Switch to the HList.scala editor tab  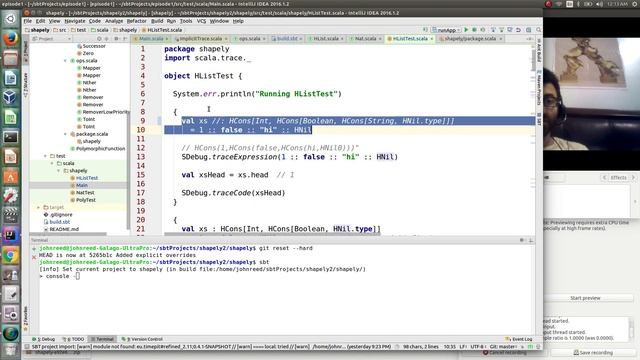click(326, 39)
